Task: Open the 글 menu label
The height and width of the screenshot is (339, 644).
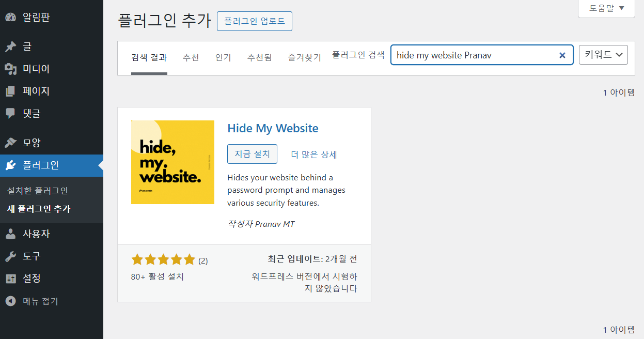Action: click(x=27, y=47)
